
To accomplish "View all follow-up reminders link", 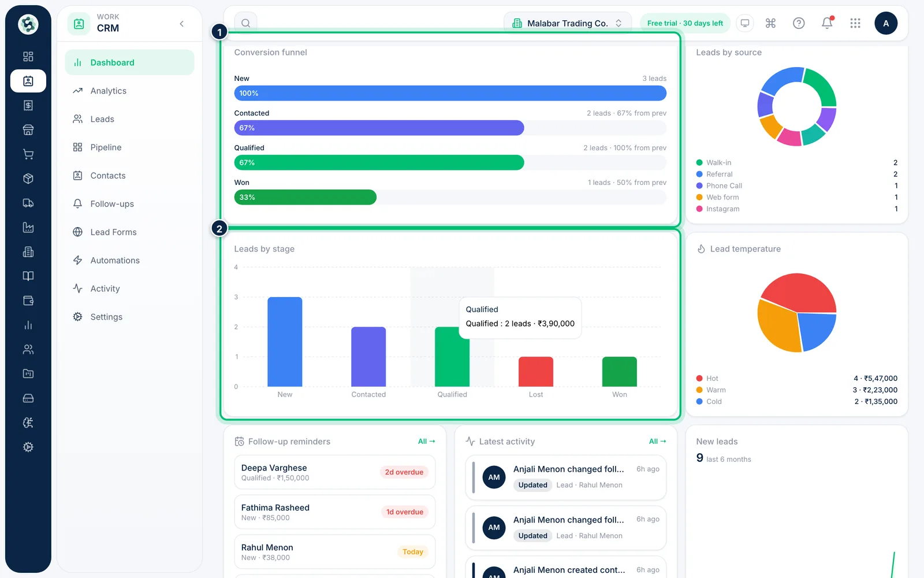I will tap(426, 441).
